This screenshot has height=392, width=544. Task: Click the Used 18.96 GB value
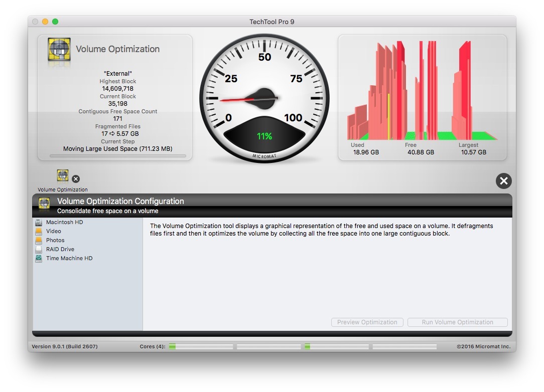click(x=366, y=152)
